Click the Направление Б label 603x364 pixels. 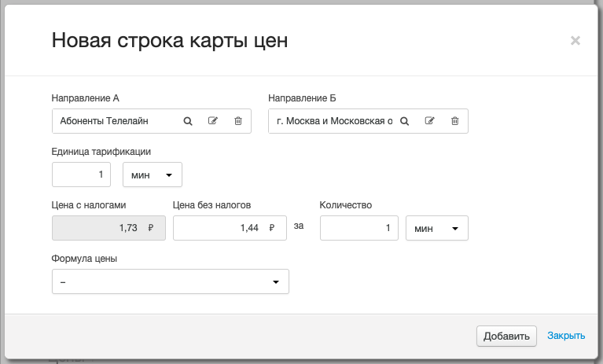[302, 98]
